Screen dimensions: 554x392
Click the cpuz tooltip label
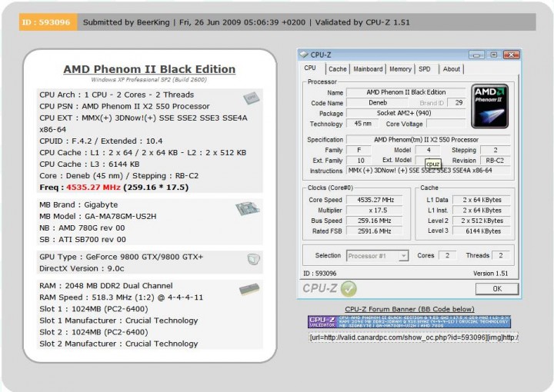tap(432, 164)
